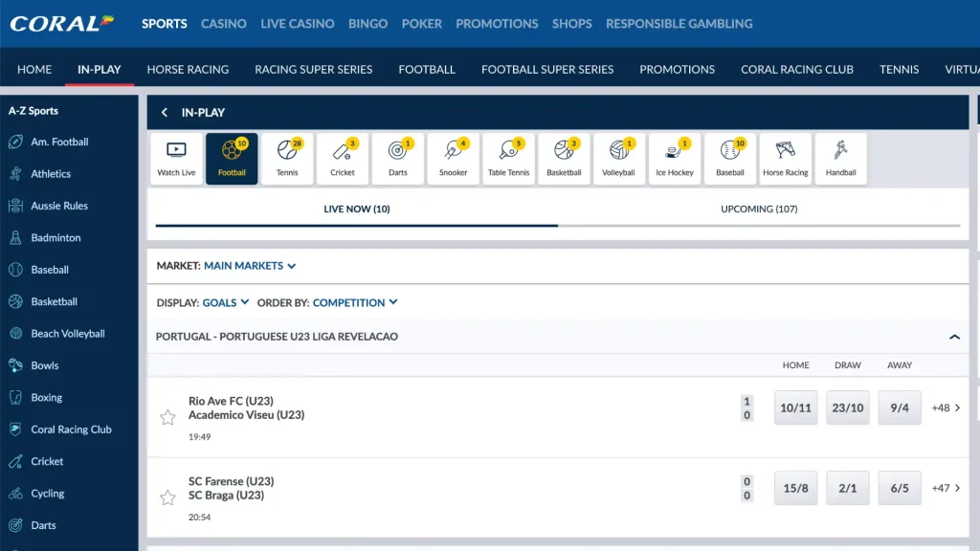The width and height of the screenshot is (980, 551).
Task: Open Football Super Series navigation item
Action: point(547,69)
